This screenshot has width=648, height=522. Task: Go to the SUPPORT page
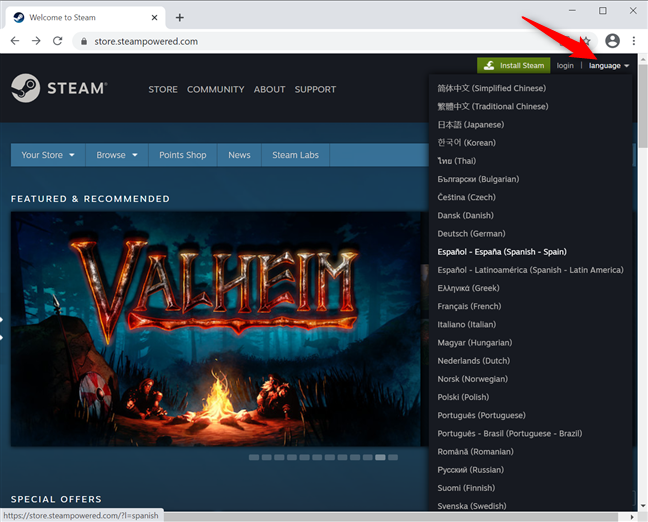[x=315, y=89]
